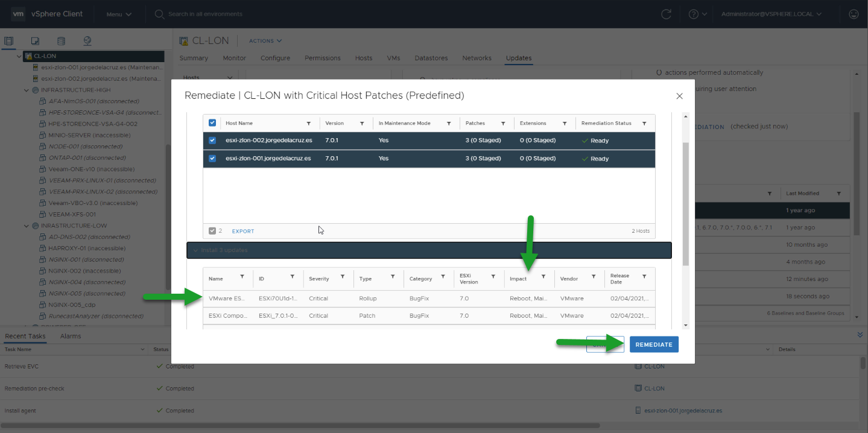
Task: Filter the Last Modified column in the background
Action: [839, 194]
